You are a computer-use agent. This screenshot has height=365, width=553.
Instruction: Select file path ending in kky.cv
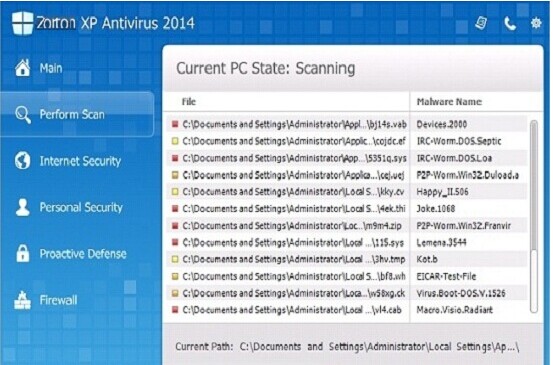pos(293,192)
